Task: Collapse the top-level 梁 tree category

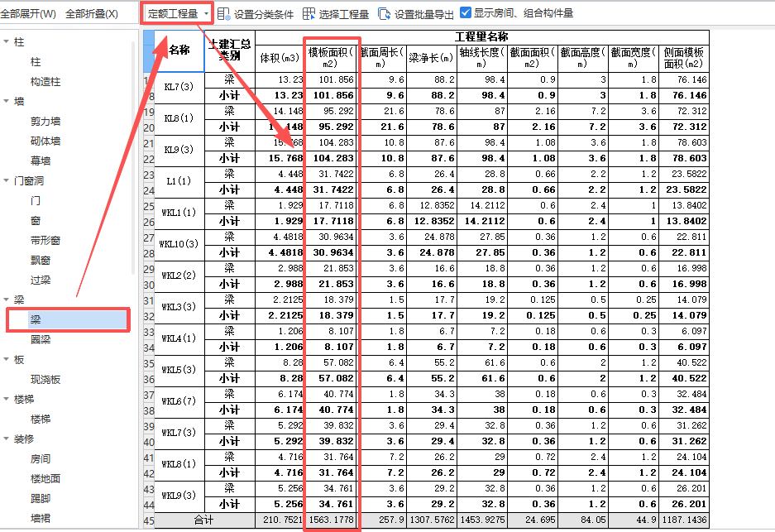Action: click(x=7, y=300)
